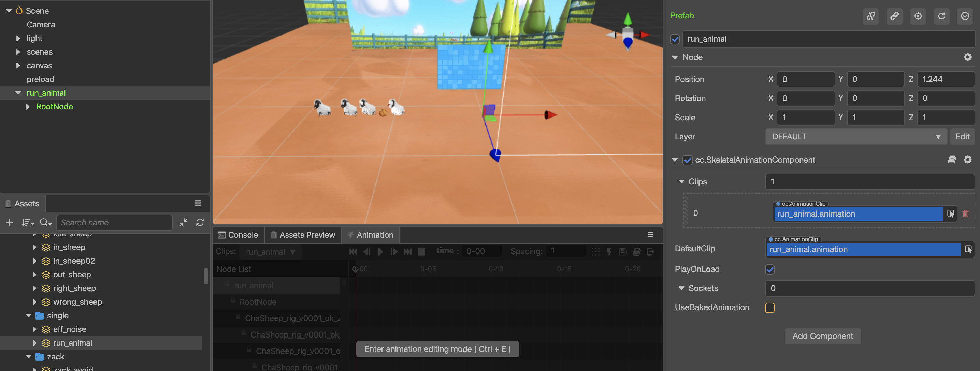The image size is (980, 371).
Task: Click the Add Component button
Action: point(822,336)
